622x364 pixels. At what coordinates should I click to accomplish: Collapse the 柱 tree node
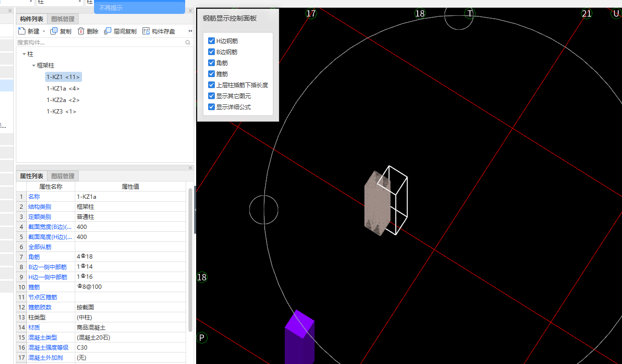click(x=24, y=55)
